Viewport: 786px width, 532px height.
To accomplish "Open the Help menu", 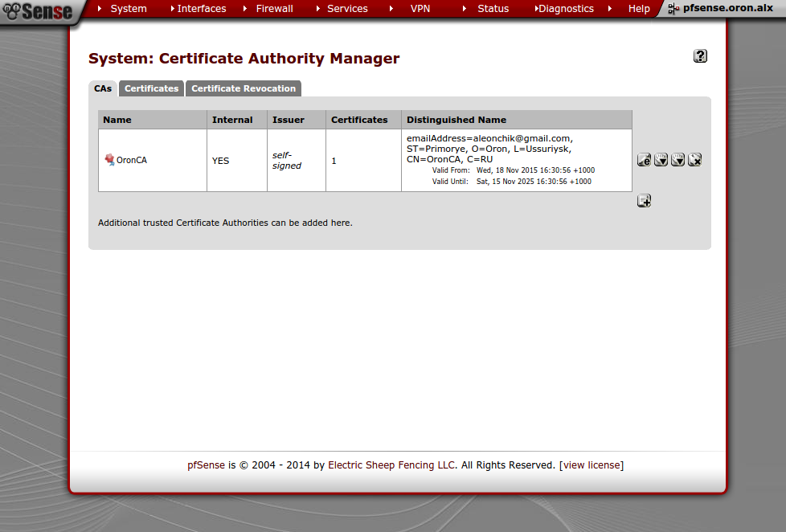I will 639,9.
